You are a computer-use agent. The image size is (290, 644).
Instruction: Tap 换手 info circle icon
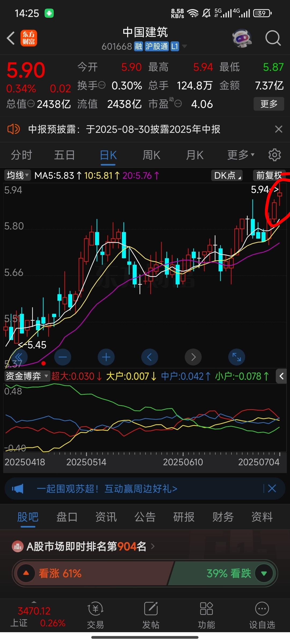click(102, 85)
